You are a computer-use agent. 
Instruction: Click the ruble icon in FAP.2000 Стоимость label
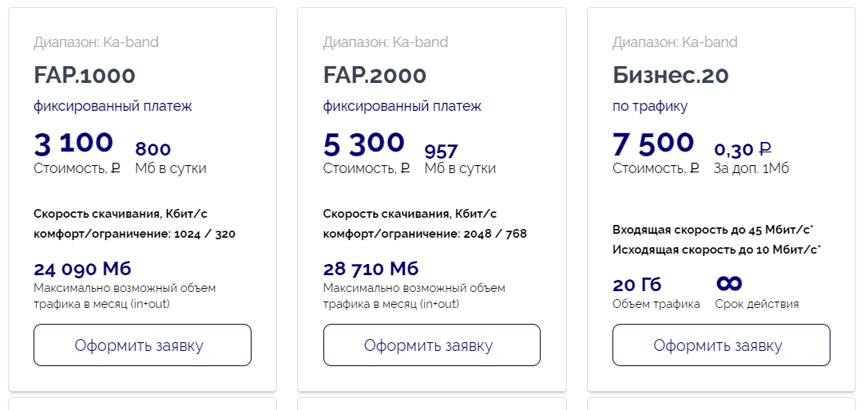coord(405,168)
